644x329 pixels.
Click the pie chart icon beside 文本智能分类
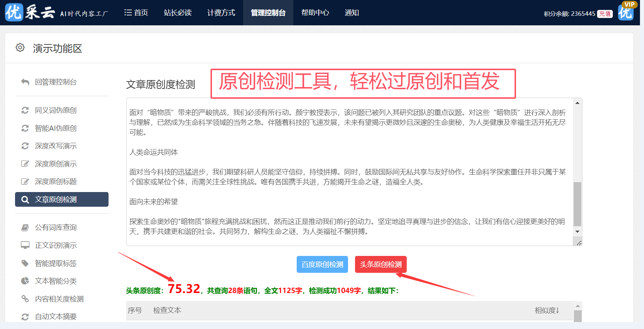[25, 281]
